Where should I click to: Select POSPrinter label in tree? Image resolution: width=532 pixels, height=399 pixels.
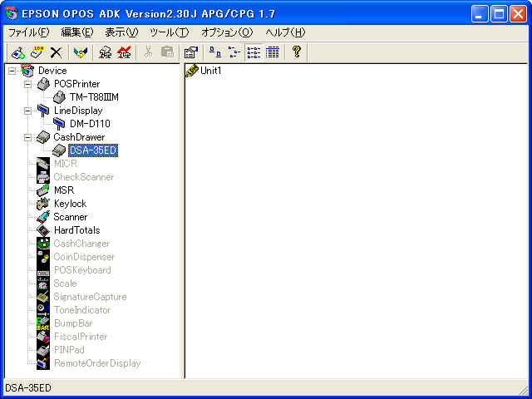click(x=77, y=84)
